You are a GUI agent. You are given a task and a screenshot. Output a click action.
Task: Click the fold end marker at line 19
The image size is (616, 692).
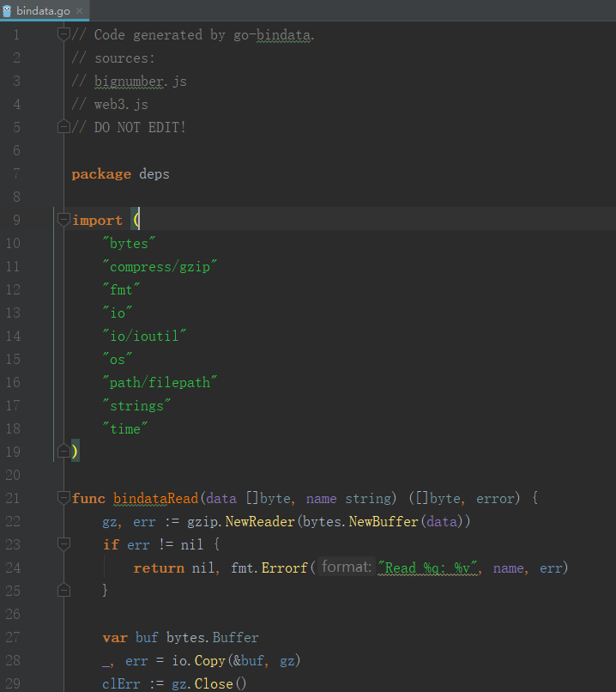(x=63, y=451)
